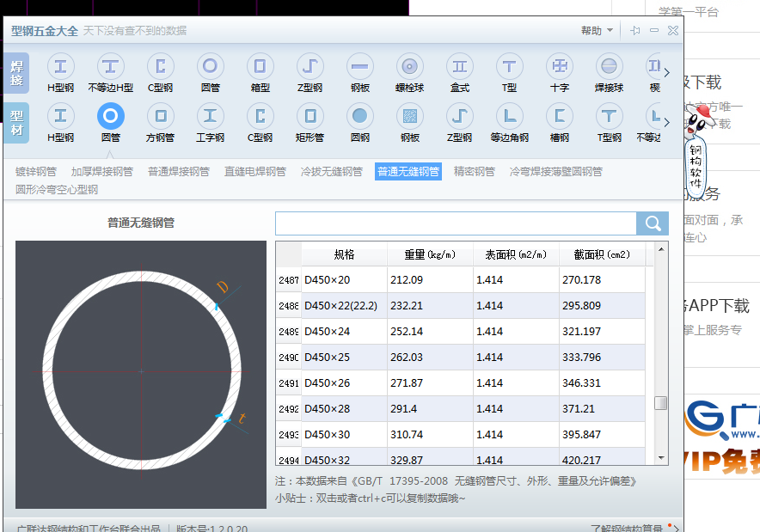The width and height of the screenshot is (760, 532).
Task: Click the 截面积(cm2) column header
Action: 602,254
